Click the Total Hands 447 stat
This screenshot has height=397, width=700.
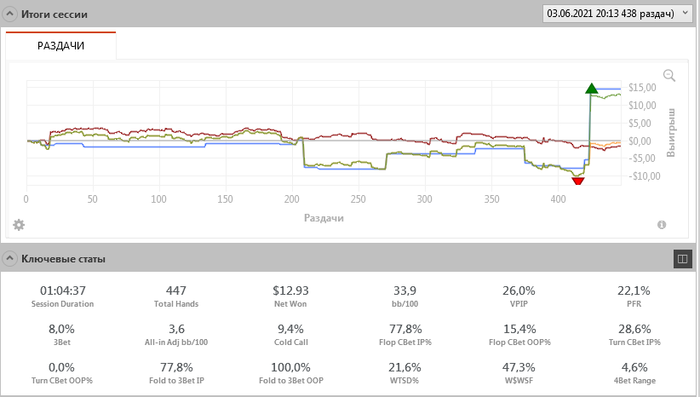[176, 297]
